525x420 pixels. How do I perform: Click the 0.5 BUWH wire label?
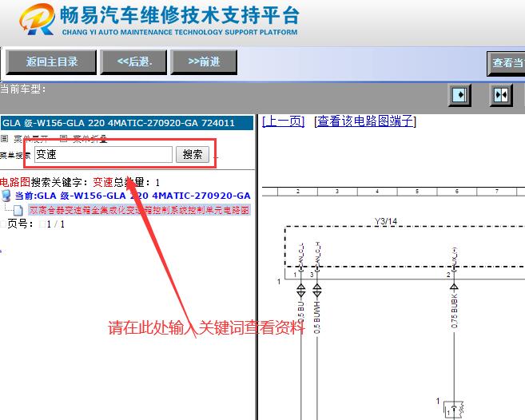316,317
